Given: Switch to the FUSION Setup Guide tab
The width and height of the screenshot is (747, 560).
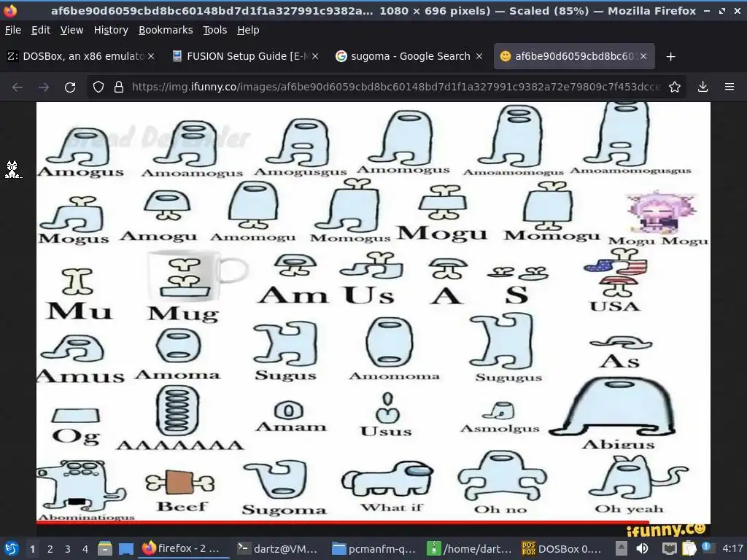Looking at the screenshot, I should pyautogui.click(x=244, y=56).
